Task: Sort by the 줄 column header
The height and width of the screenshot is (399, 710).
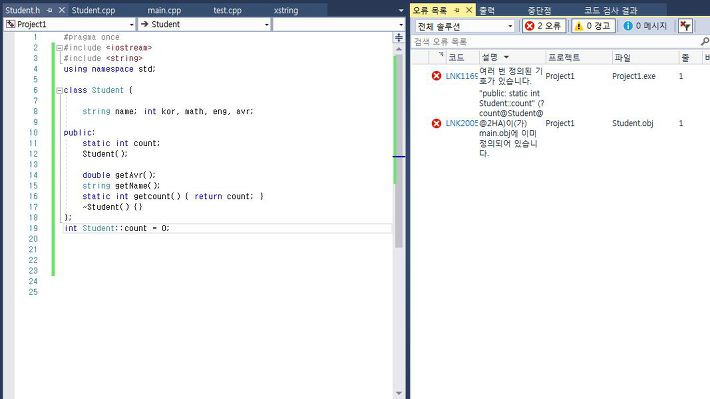Action: pyautogui.click(x=685, y=58)
